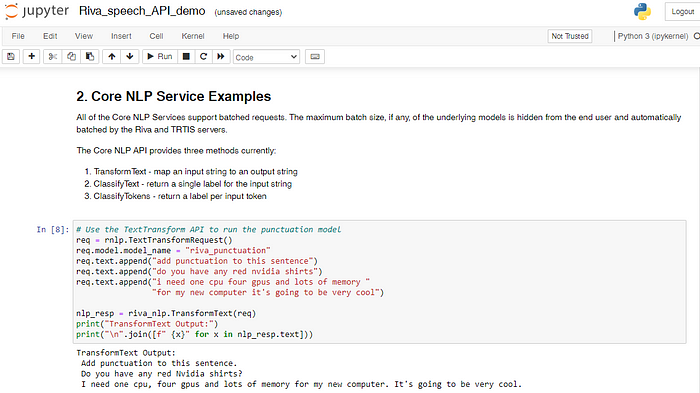The width and height of the screenshot is (700, 393).
Task: Open the Kernel menu
Action: [193, 36]
